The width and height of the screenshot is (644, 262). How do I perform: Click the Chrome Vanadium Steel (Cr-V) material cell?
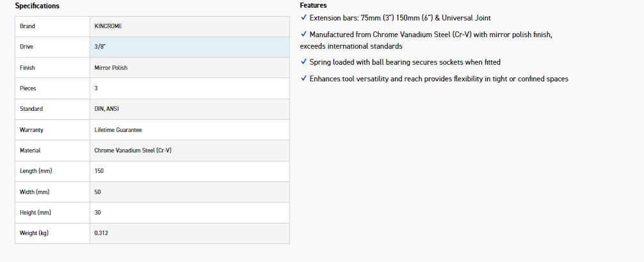coord(133,151)
